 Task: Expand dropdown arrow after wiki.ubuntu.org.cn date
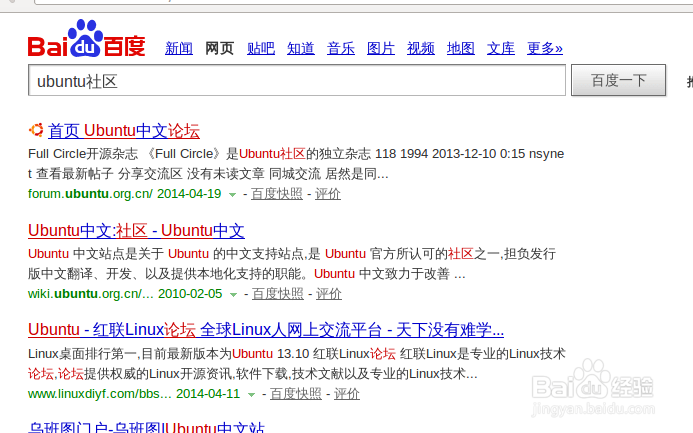[233, 294]
